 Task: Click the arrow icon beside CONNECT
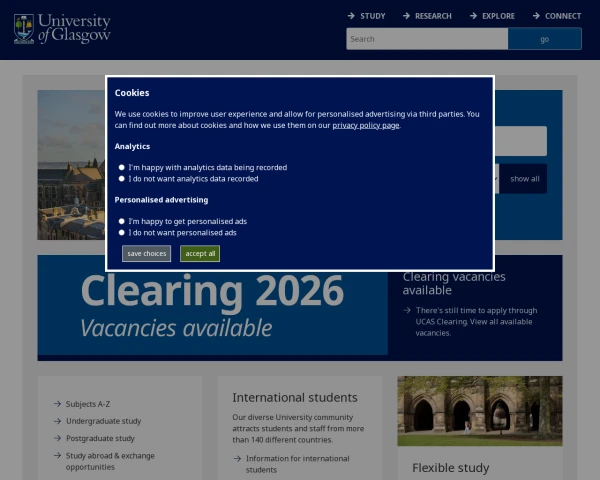tap(536, 16)
